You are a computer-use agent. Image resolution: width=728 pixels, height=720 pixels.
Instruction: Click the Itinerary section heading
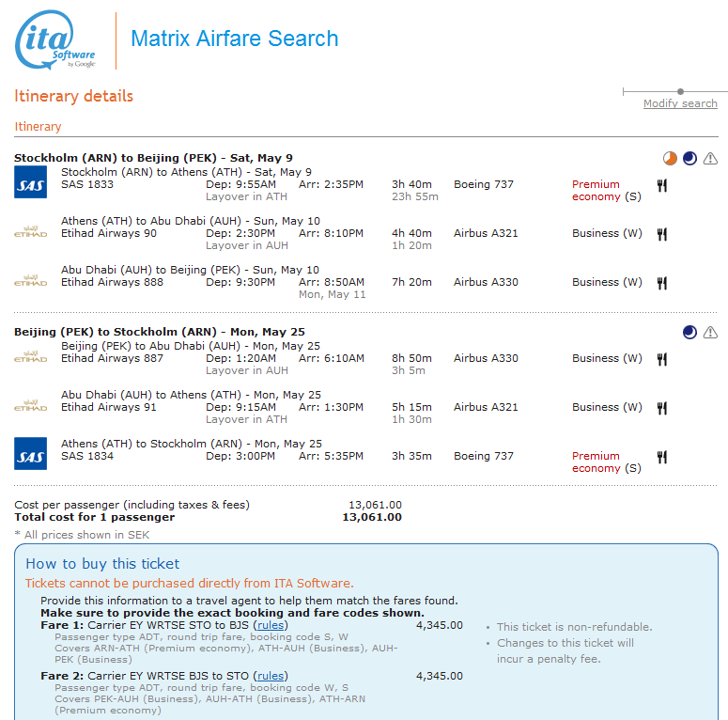pyautogui.click(x=38, y=126)
